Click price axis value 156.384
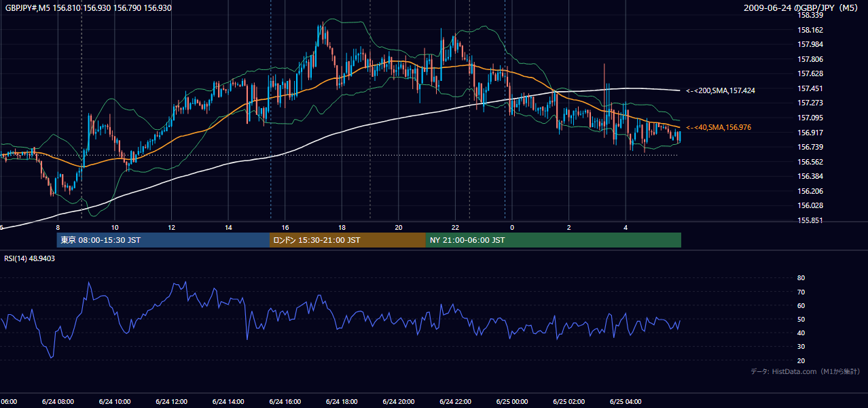The width and height of the screenshot is (868, 408). 810,176
